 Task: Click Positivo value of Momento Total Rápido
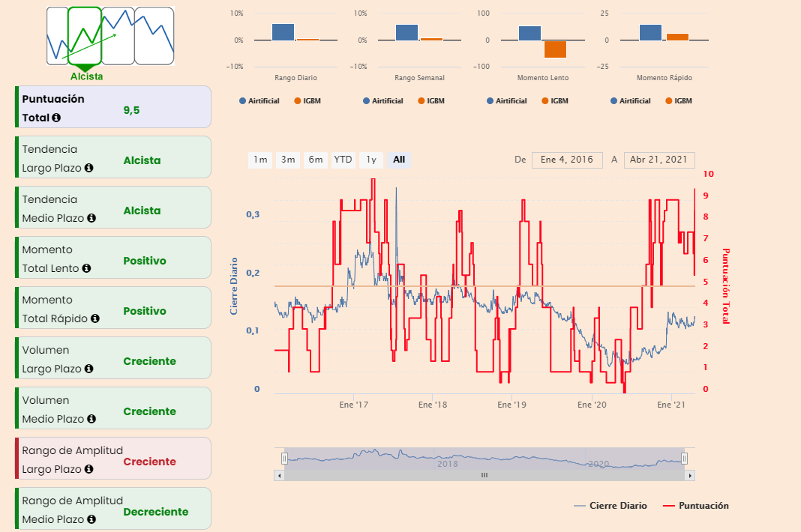coord(145,311)
